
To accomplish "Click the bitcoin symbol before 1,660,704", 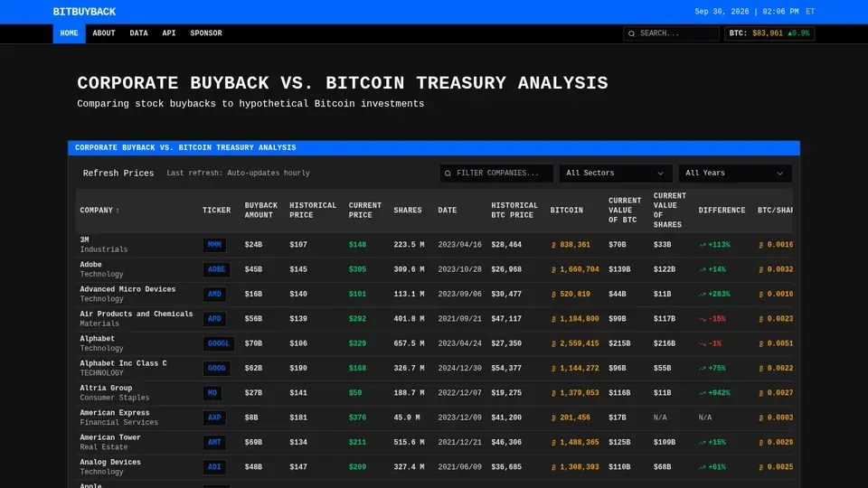I will [x=553, y=270].
